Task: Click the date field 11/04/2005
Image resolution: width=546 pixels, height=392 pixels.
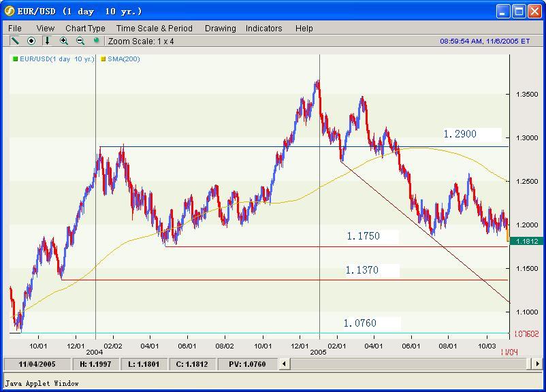Action: (37, 364)
